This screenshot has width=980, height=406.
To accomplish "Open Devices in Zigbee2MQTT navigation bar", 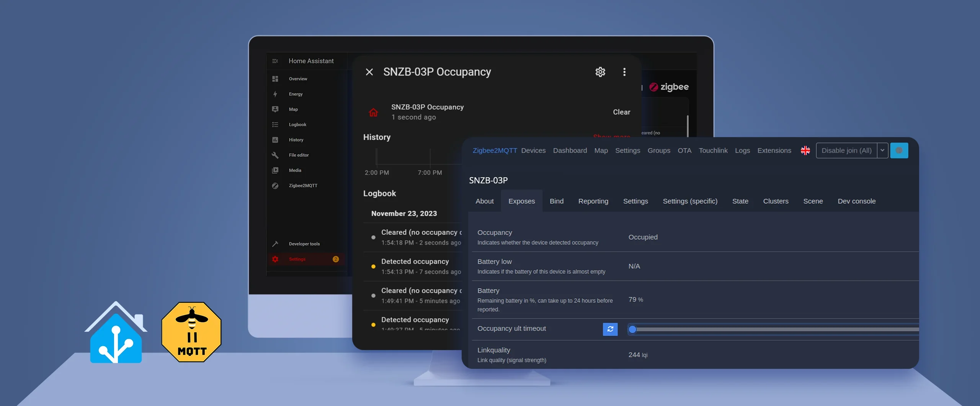I will 533,151.
